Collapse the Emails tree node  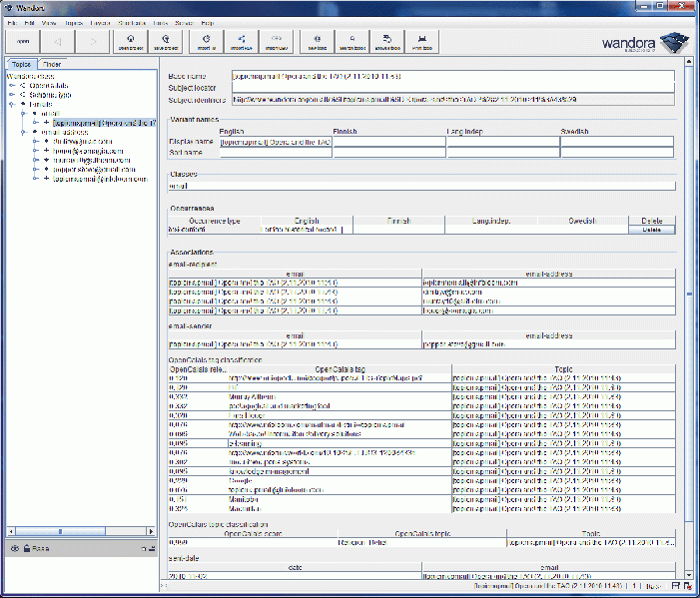tap(12, 104)
